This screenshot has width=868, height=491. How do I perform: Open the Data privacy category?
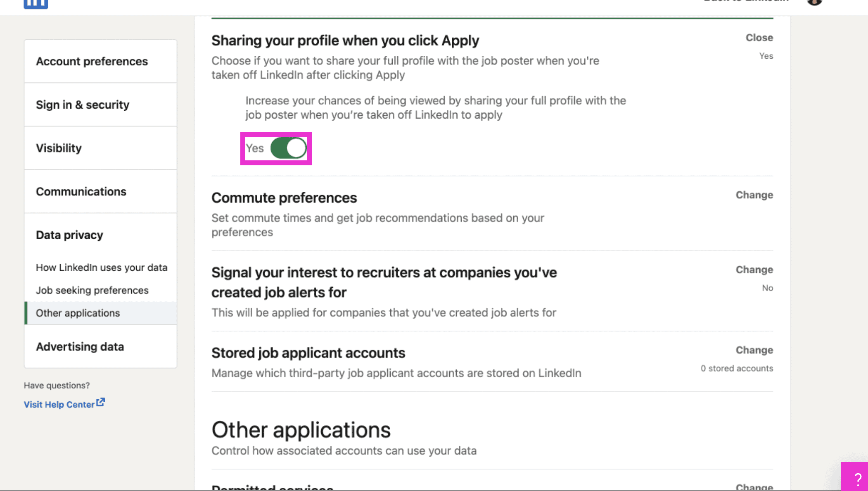69,235
